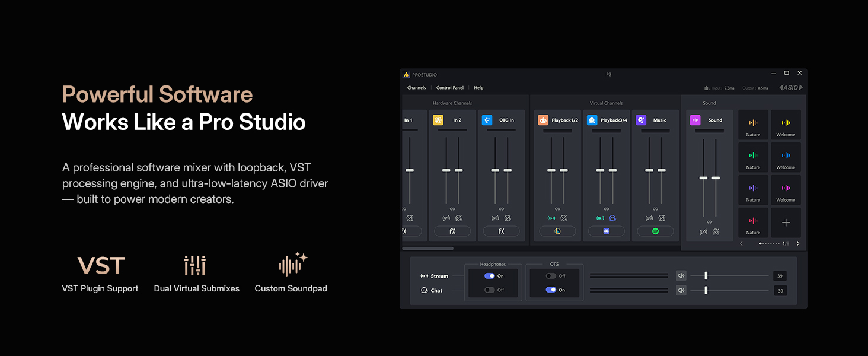Mute the OTG In channel
The width and height of the screenshot is (868, 356).
(x=508, y=218)
